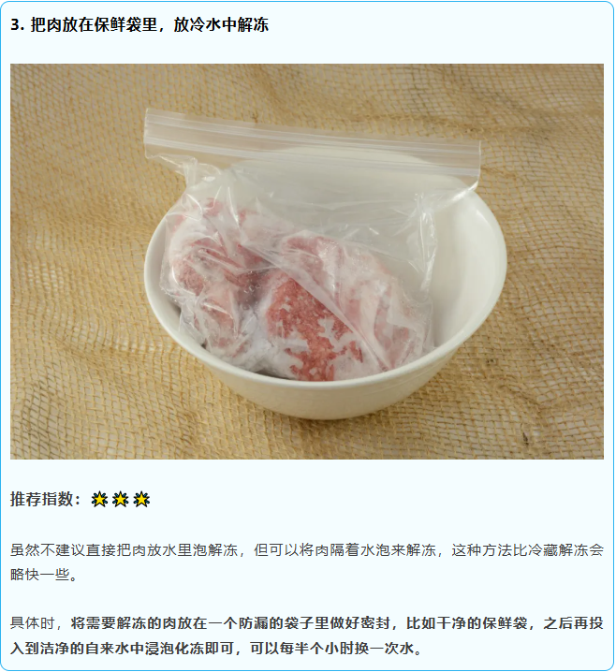
Task: Click the phrase '这种方法比冷藏解冻会'
Action: coord(528,549)
